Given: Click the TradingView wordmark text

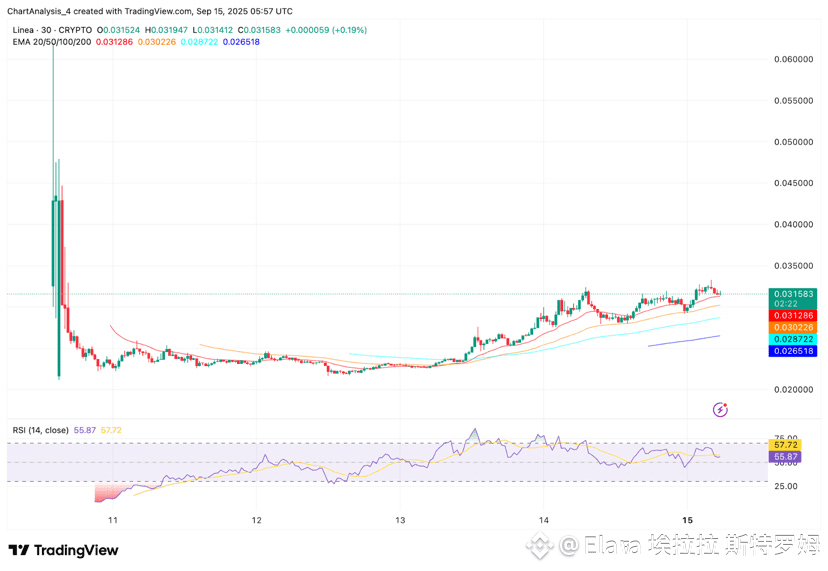Looking at the screenshot, I should pyautogui.click(x=76, y=550).
